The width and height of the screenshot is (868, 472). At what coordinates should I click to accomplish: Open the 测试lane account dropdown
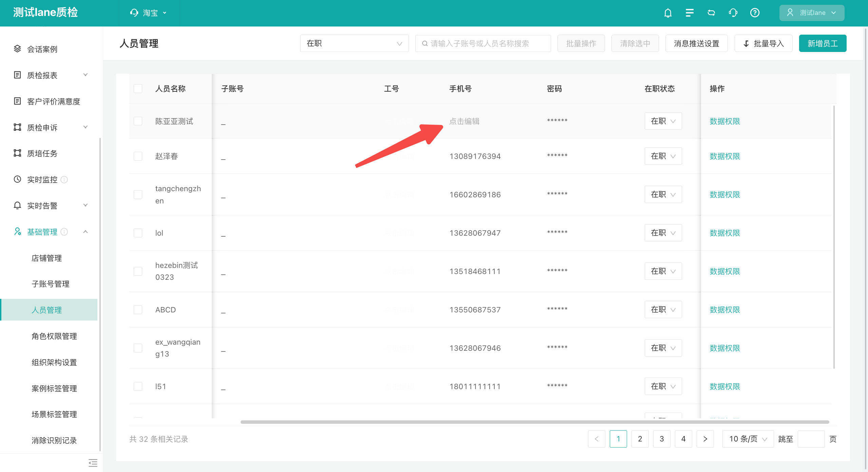(812, 13)
